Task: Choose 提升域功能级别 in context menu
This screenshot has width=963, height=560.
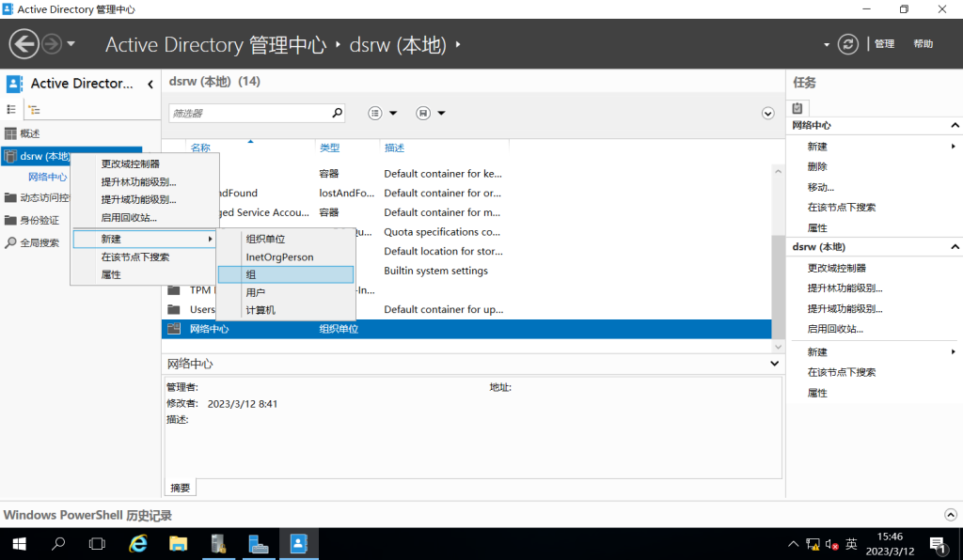Action: coord(139,199)
